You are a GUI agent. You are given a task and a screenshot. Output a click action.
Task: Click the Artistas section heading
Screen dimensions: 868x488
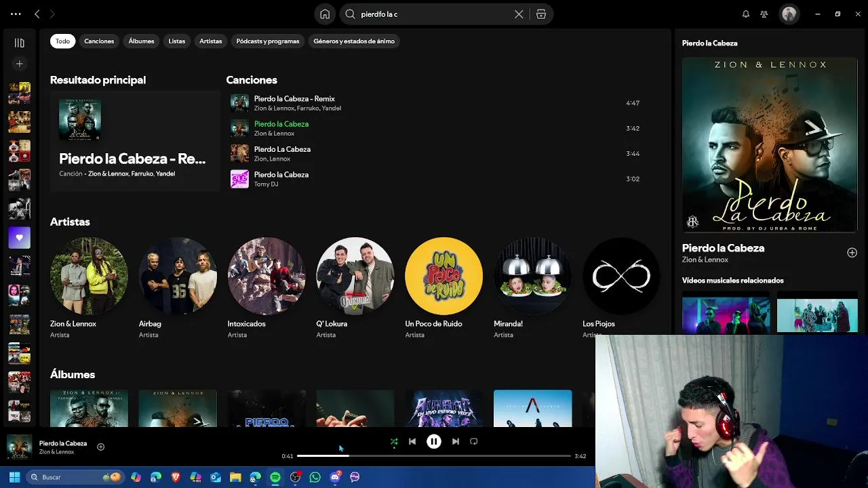pos(70,222)
